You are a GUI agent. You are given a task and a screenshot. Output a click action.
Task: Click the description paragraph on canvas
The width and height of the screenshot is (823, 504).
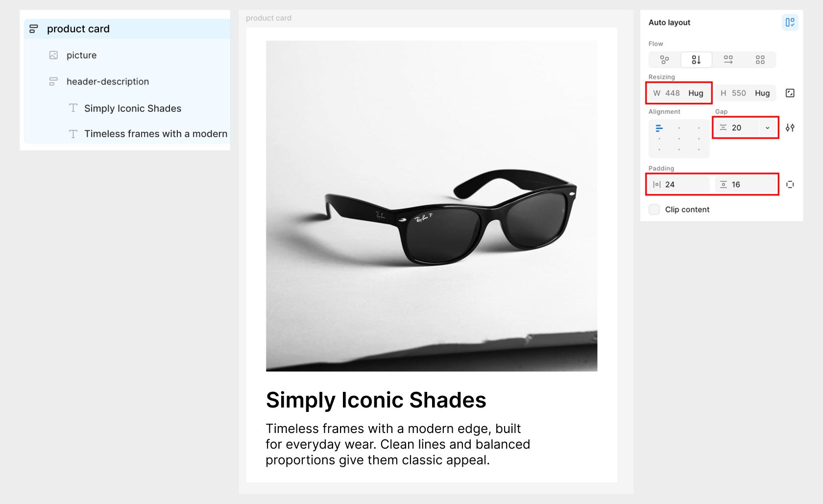click(x=398, y=444)
